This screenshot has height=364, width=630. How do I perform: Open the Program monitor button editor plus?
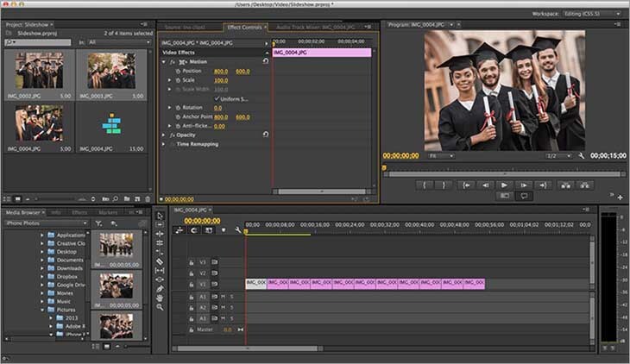[621, 198]
